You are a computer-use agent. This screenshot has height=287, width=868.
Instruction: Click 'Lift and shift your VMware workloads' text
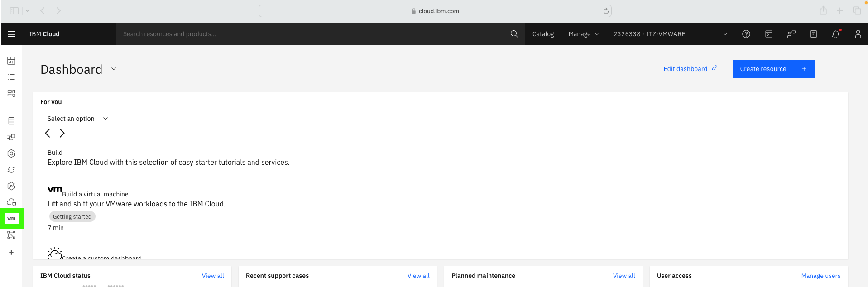coord(136,204)
